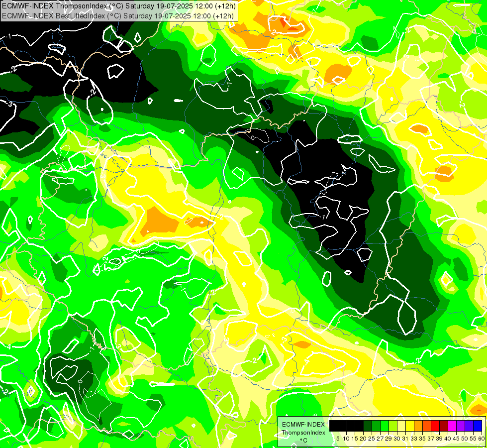Pick the purple 45-50 legend swatch
Image resolution: width=487 pixels, height=448 pixels.
pyautogui.click(x=461, y=426)
